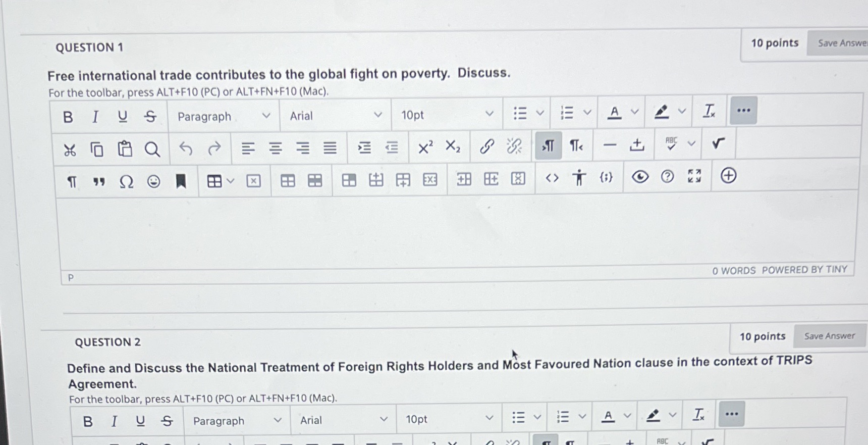Preview content with the eye icon
This screenshot has height=445, width=868.
point(640,177)
